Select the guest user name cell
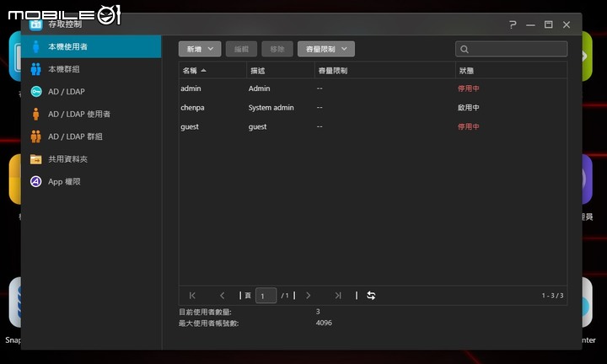Screen dimensions: 607x364 tap(190, 127)
